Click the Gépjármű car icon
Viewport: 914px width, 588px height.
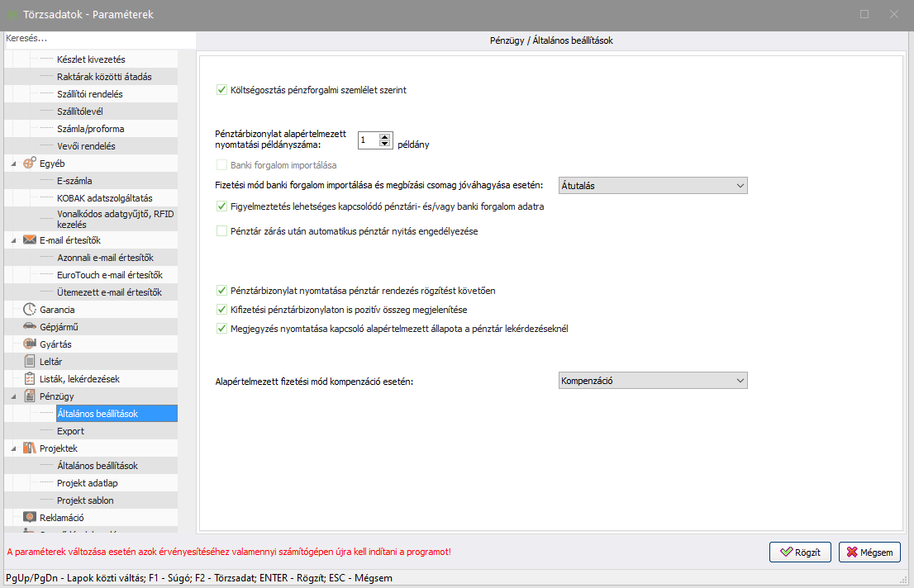pos(30,327)
